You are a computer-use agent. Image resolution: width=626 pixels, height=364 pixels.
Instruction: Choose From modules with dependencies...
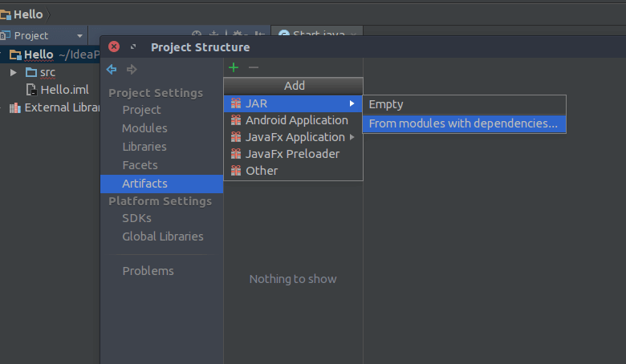(463, 123)
